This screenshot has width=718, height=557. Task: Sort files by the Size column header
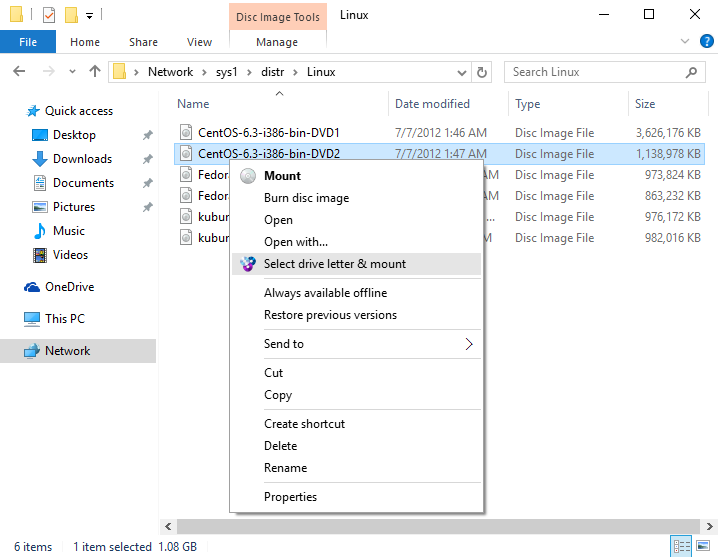[x=645, y=104]
